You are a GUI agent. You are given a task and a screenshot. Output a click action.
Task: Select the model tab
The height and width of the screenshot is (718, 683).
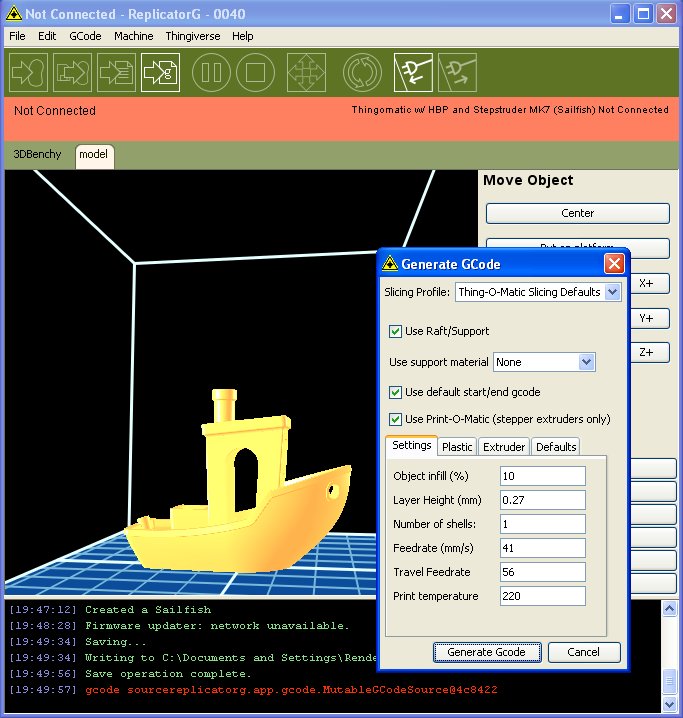tap(94, 156)
